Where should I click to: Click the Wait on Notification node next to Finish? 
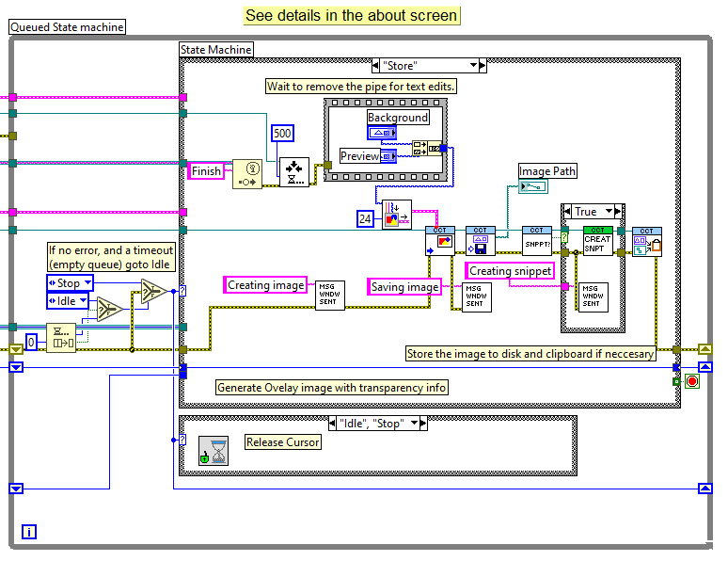pyautogui.click(x=247, y=174)
